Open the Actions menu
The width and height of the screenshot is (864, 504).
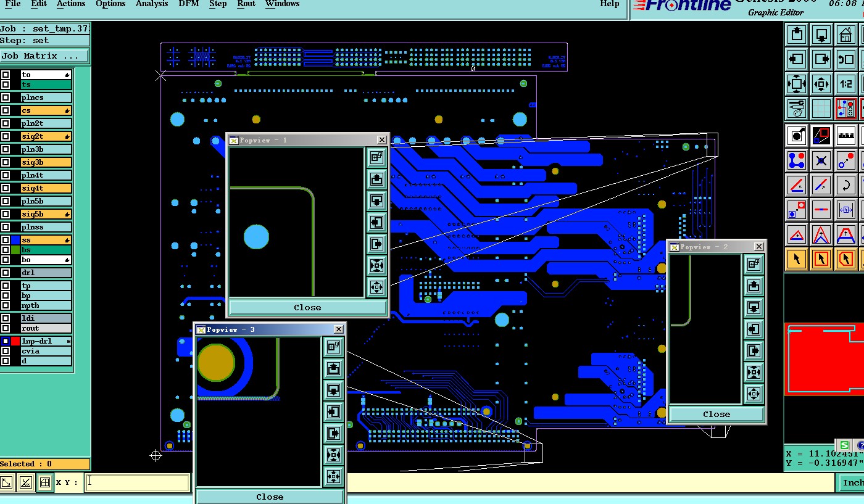[71, 4]
